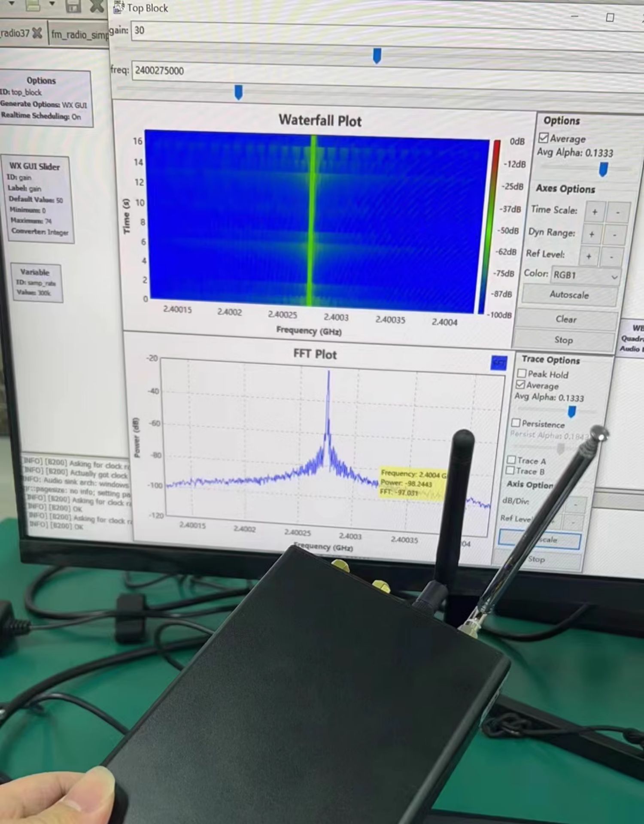
Task: Increase Time Scale with plus button
Action: tap(595, 212)
